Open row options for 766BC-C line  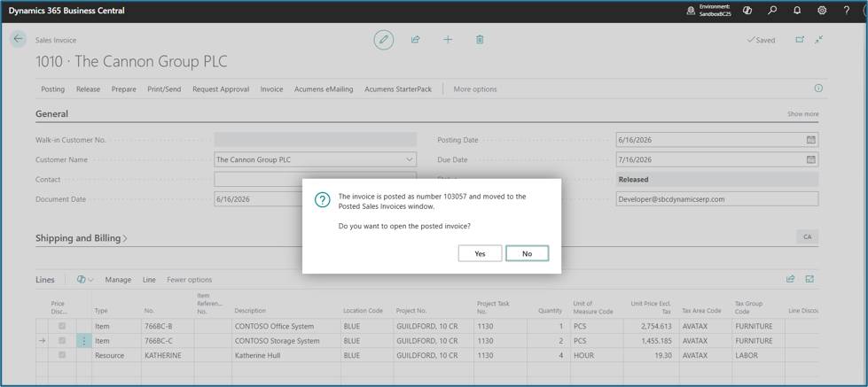[x=84, y=341]
